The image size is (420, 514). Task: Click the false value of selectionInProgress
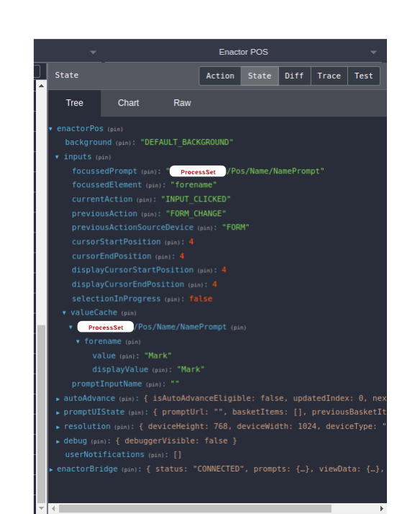(201, 299)
